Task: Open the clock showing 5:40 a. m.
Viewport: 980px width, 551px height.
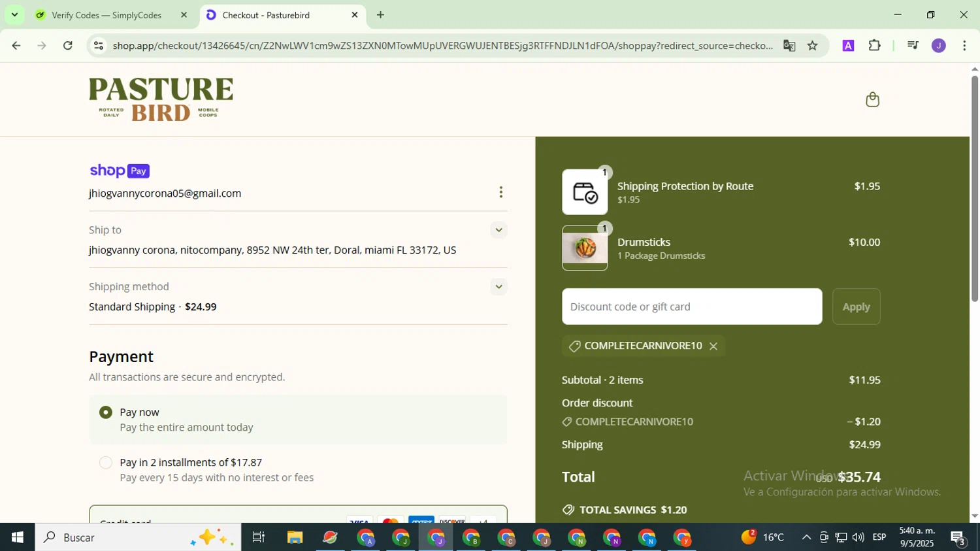Action: click(917, 537)
